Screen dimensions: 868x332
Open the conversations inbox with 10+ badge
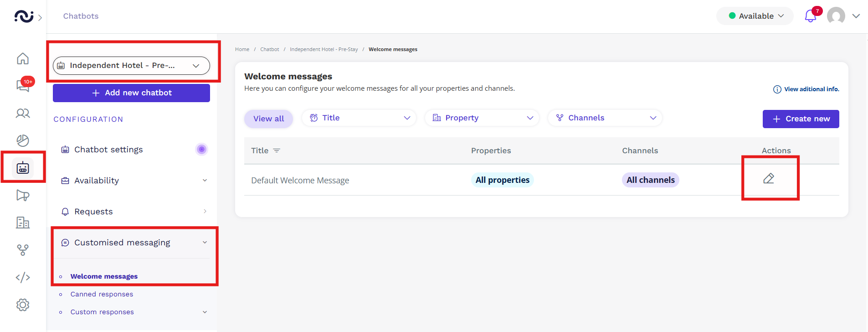tap(23, 85)
